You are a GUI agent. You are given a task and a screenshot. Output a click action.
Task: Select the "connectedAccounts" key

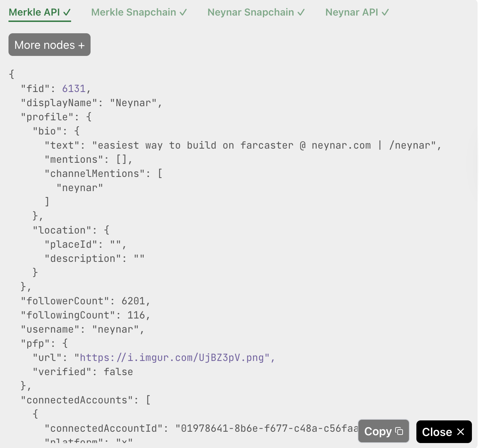click(x=77, y=400)
